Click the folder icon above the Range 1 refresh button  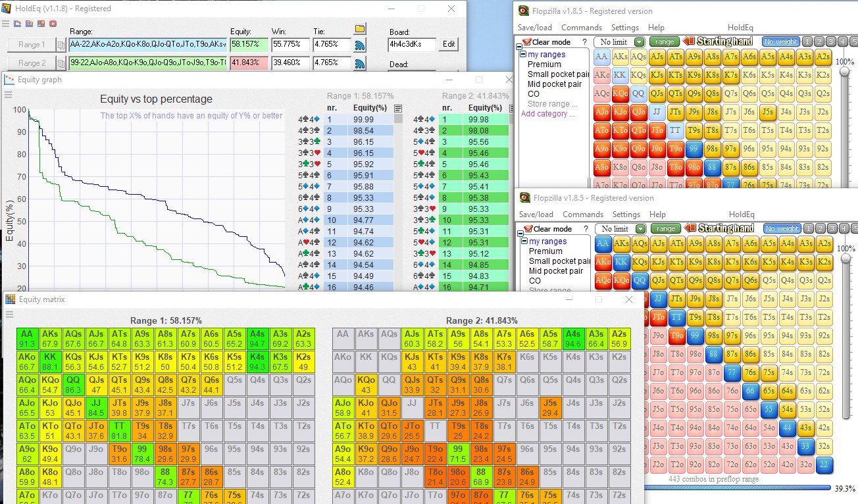[x=359, y=29]
